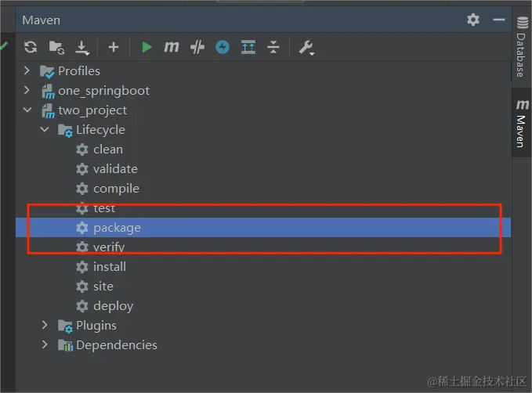Toggle offline mode icon
532x393 pixels.
(x=197, y=47)
